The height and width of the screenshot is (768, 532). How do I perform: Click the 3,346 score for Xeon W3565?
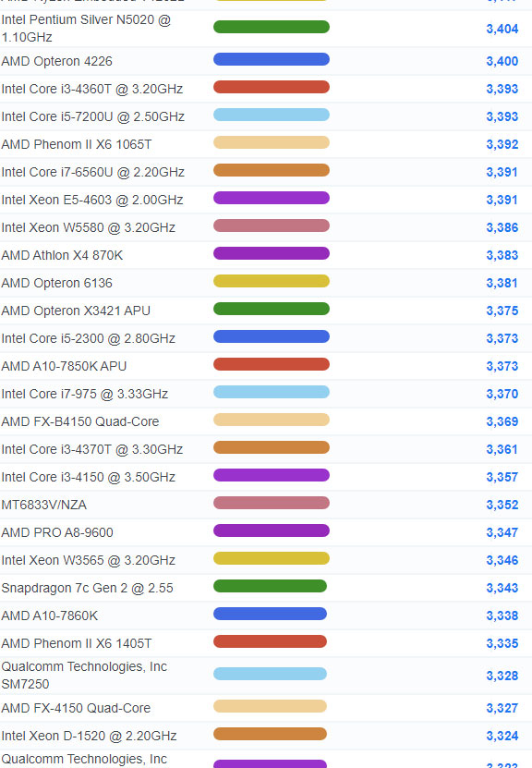coord(502,560)
